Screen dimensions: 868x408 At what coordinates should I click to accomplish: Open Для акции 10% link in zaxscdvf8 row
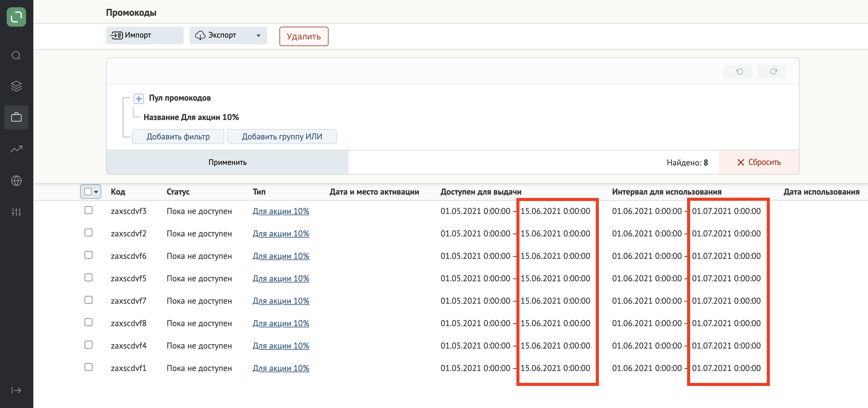pyautogui.click(x=281, y=323)
